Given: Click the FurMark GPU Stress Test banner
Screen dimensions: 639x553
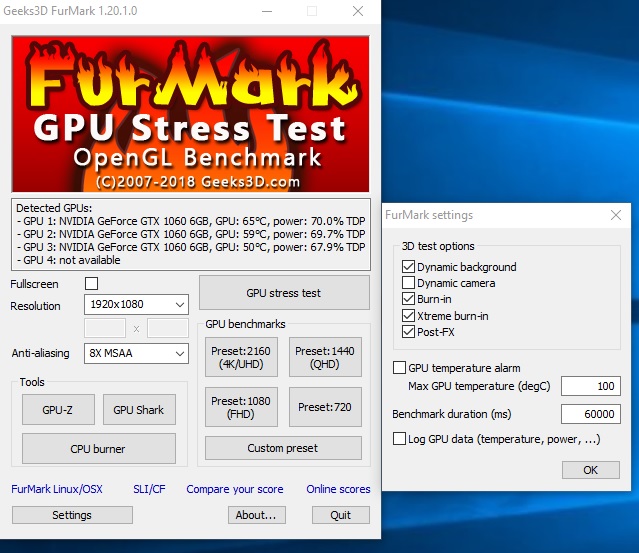Looking at the screenshot, I should pos(190,114).
